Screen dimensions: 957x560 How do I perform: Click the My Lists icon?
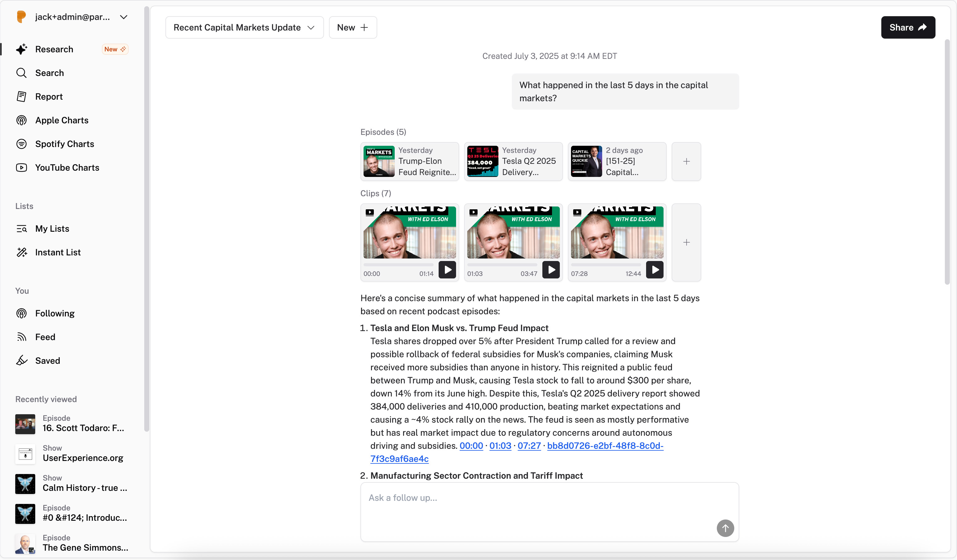point(21,229)
